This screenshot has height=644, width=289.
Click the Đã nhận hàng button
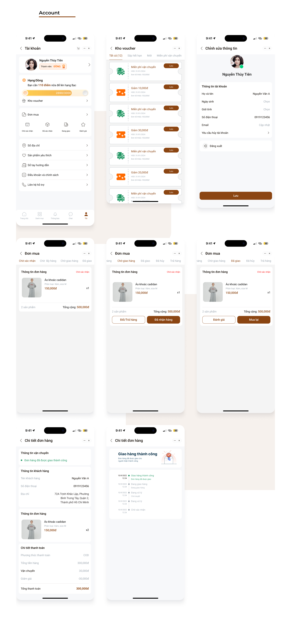(x=163, y=320)
